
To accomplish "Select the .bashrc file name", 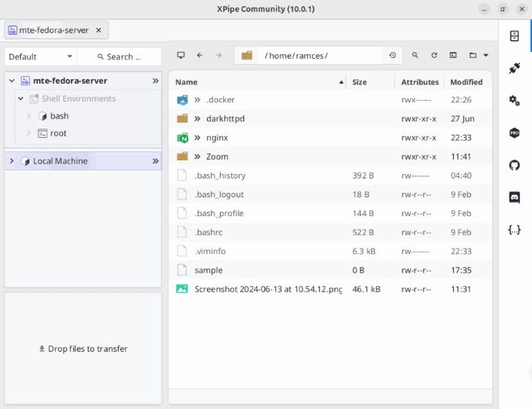I will point(208,232).
